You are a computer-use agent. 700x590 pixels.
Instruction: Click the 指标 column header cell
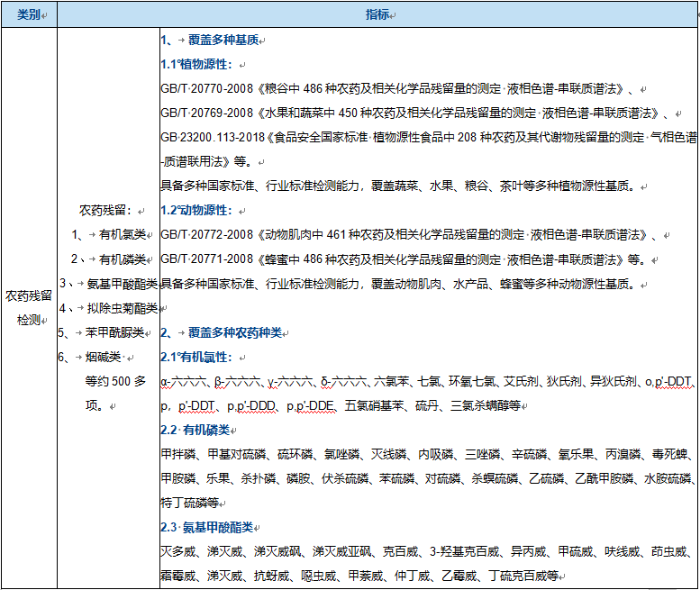tap(377, 14)
